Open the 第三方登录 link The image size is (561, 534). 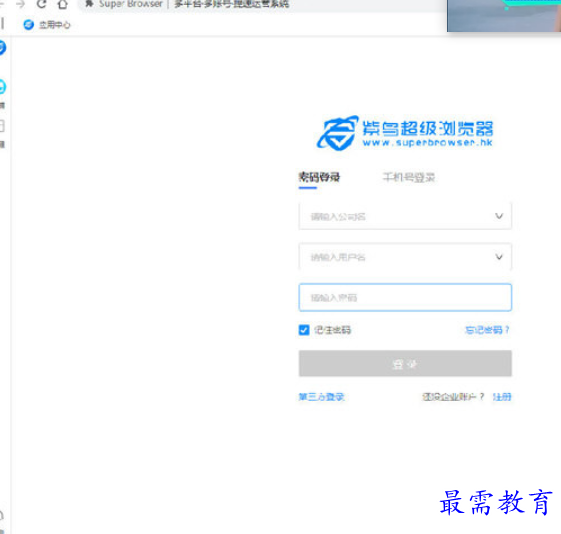tap(321, 397)
